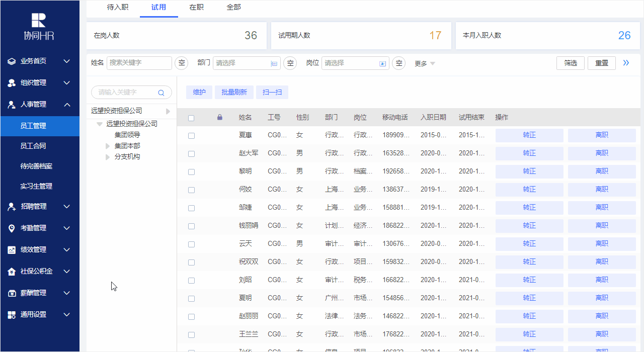This screenshot has height=352, width=644.
Task: Click the 本月入职人数 value 26
Action: 624,36
